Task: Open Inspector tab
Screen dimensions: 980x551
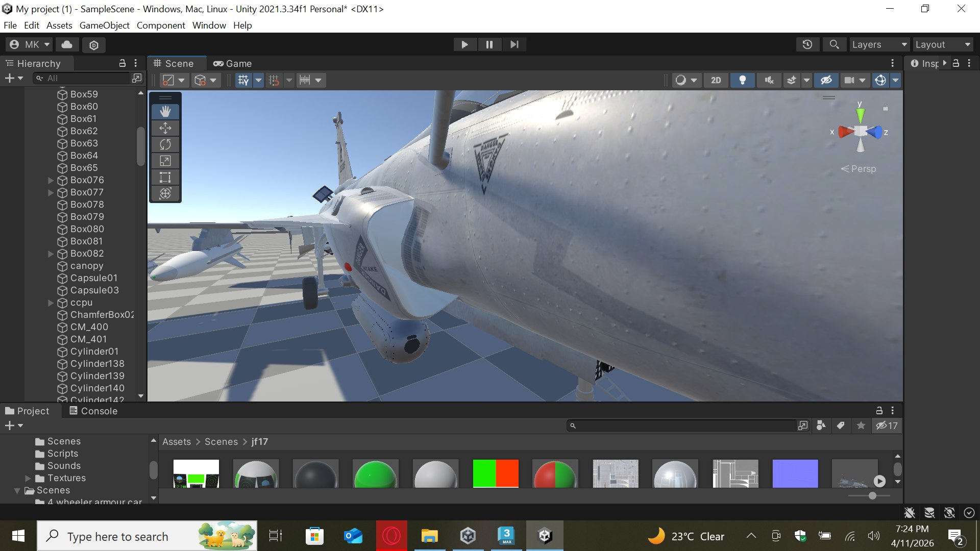Action: (926, 64)
